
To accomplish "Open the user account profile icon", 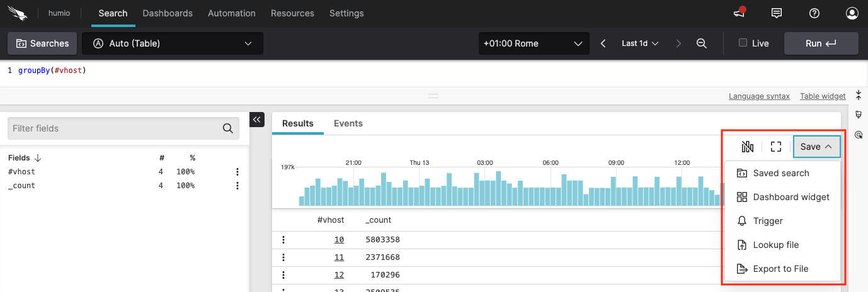I will click(852, 13).
